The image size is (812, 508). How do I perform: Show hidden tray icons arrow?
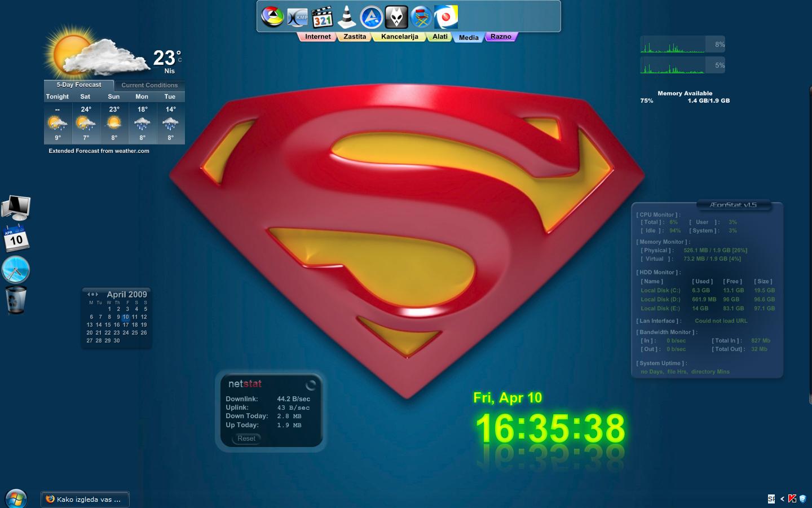tap(782, 499)
